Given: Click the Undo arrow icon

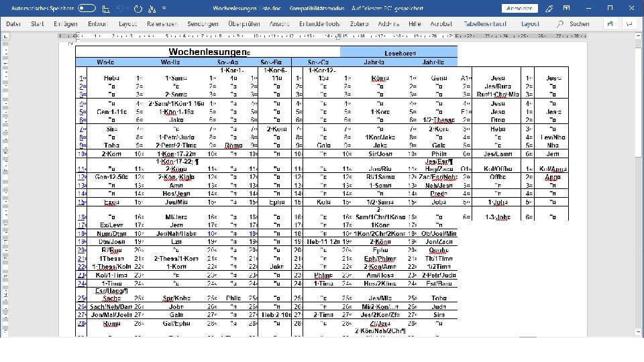Looking at the screenshot, I should [x=119, y=8].
